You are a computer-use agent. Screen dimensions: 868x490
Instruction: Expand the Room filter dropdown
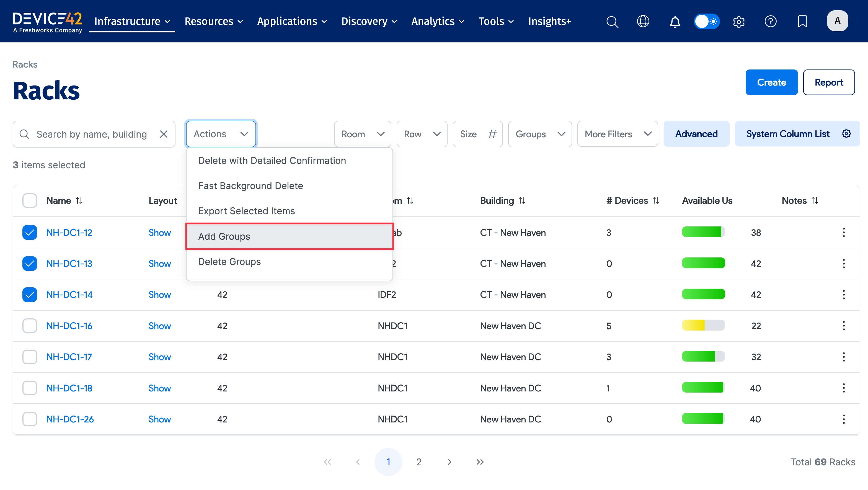362,134
